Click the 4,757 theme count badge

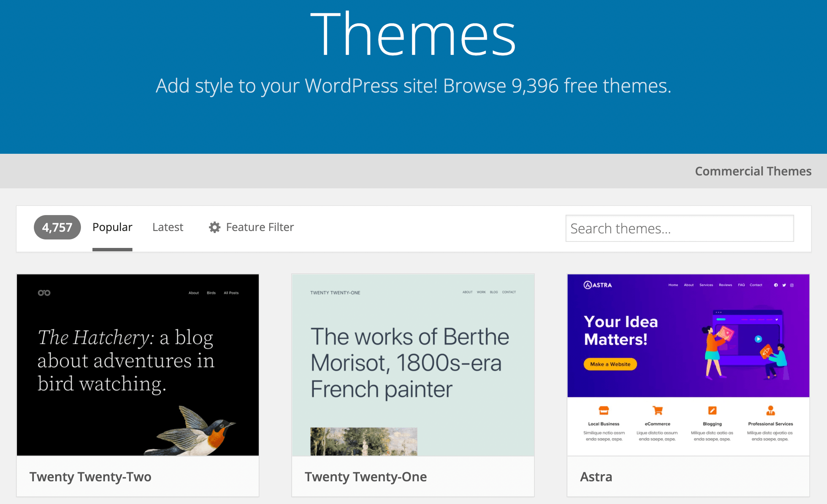click(57, 227)
